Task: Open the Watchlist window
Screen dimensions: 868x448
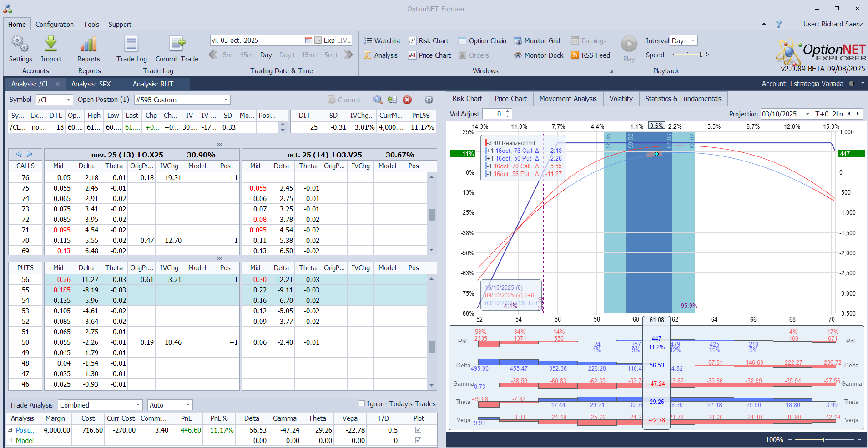Action: tap(382, 40)
